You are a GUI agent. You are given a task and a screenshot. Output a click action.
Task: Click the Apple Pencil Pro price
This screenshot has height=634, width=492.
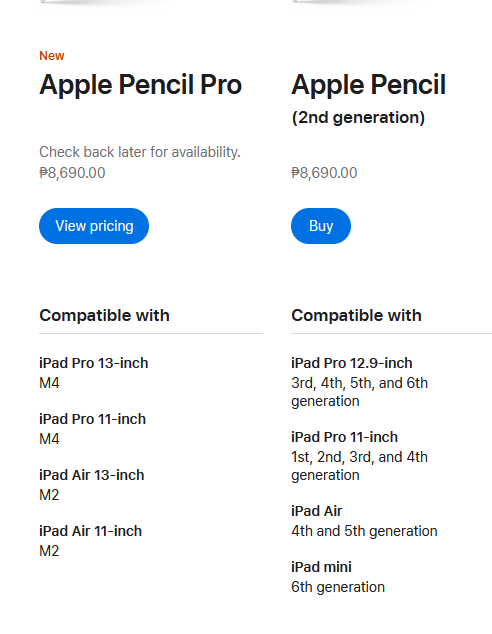(x=72, y=173)
